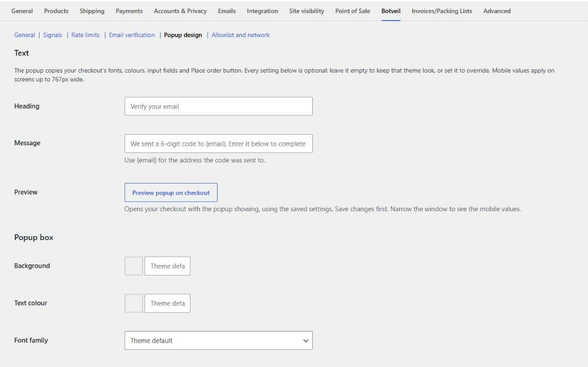This screenshot has height=367, width=588.
Task: Select the Botveil tab
Action: pos(391,11)
